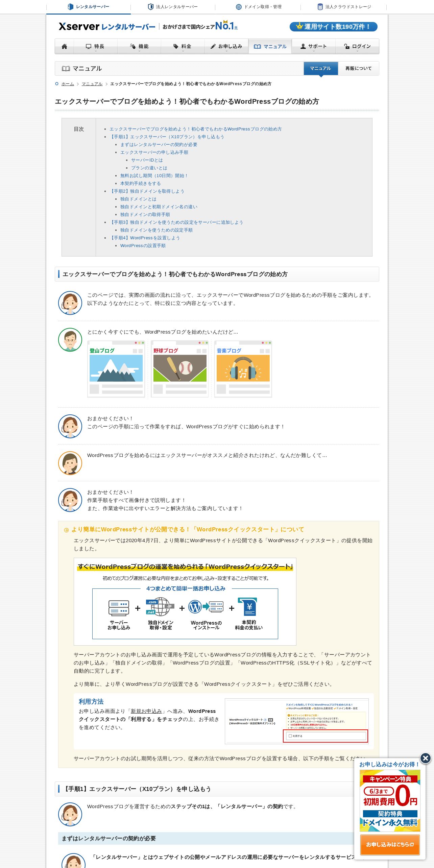Click the home icon in navigation bar
434x868 pixels.
tap(64, 46)
